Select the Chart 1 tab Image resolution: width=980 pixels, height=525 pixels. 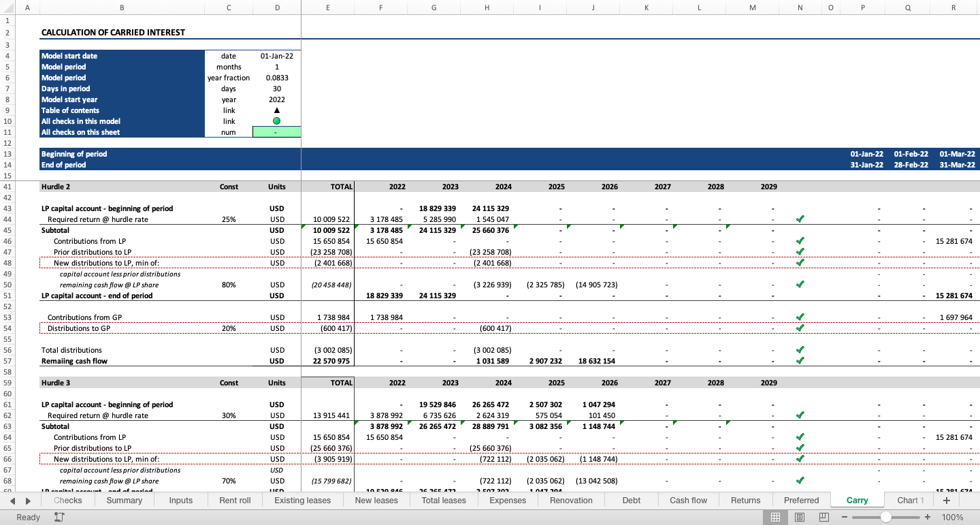pyautogui.click(x=909, y=500)
